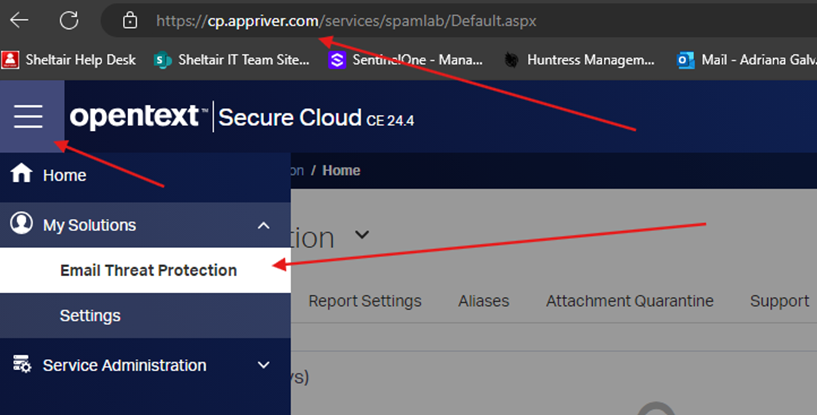Go to Home in the side menu
The image size is (817, 415).
click(145, 176)
